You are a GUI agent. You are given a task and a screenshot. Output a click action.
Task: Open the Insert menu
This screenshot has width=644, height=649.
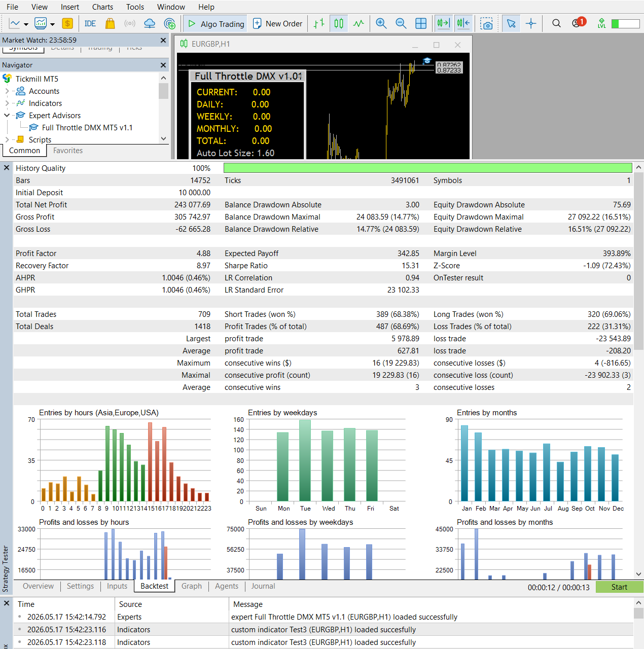[70, 7]
